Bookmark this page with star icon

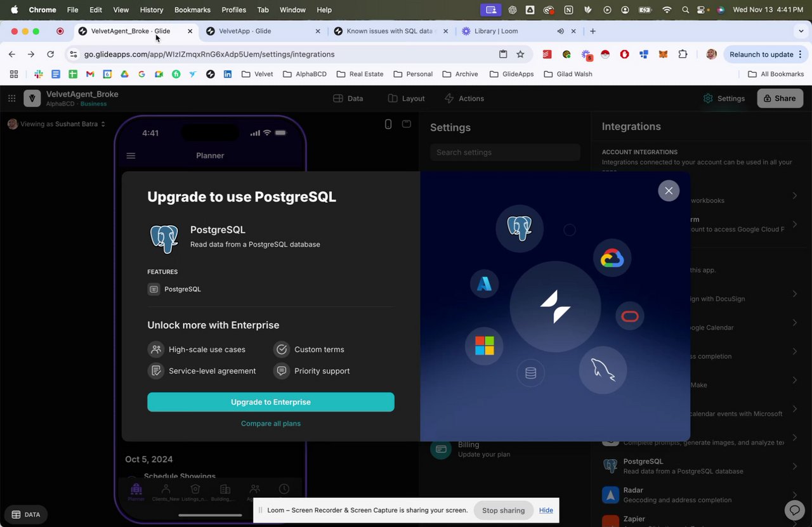pyautogui.click(x=520, y=55)
